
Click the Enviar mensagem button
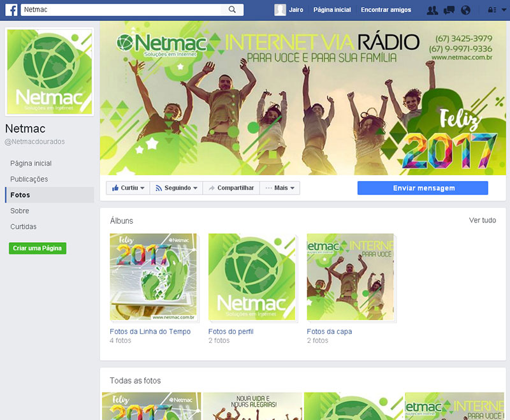coord(423,188)
